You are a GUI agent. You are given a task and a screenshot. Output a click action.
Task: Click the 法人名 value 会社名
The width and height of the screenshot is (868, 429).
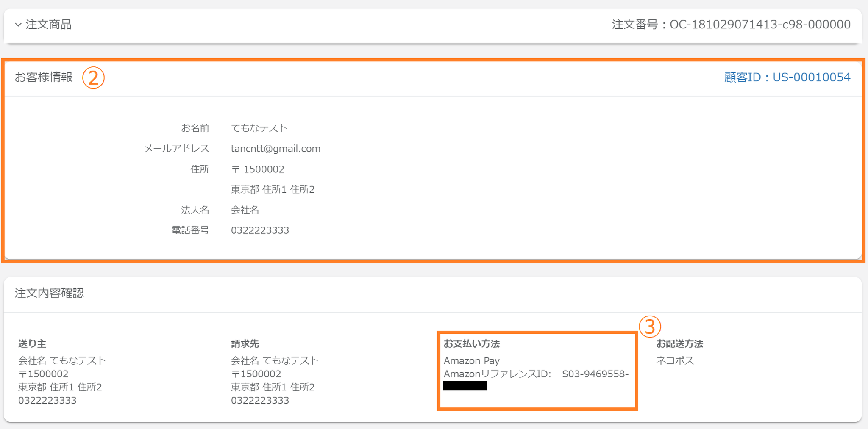245,210
